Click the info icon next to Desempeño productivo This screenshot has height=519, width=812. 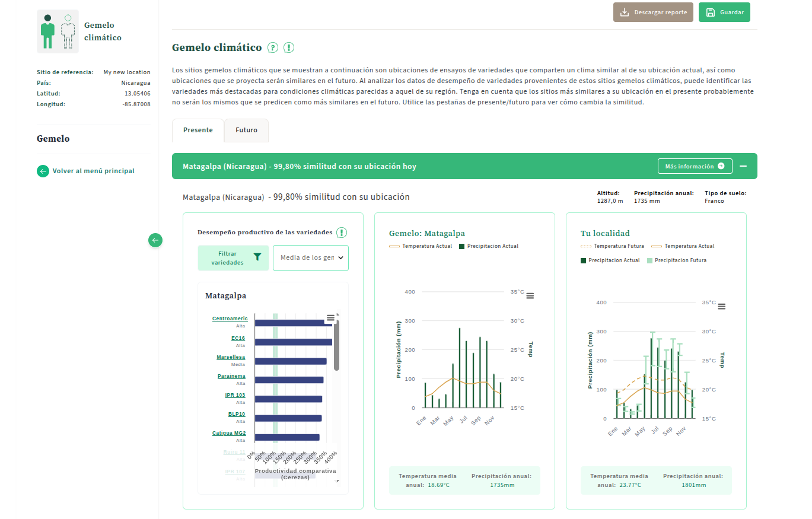pos(342,233)
